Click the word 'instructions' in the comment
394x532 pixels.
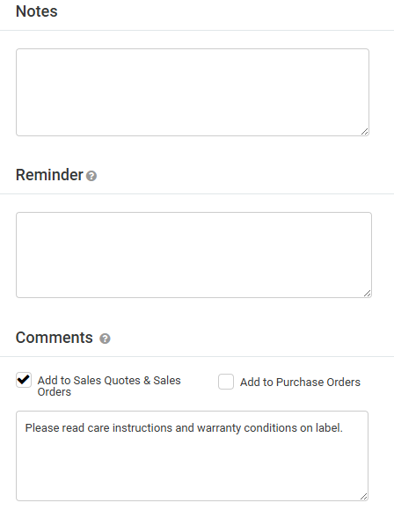tap(142, 428)
